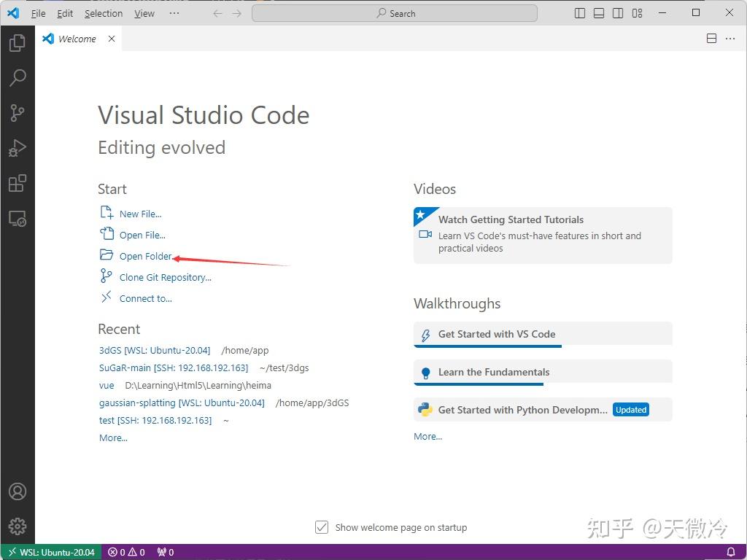
Task: Open the Remote Explorer icon
Action: 18,218
